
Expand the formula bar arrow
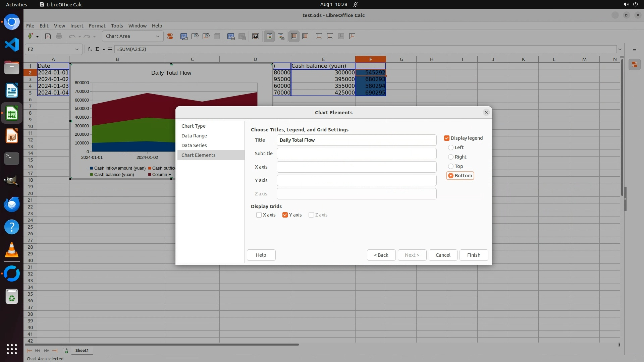tap(620, 49)
